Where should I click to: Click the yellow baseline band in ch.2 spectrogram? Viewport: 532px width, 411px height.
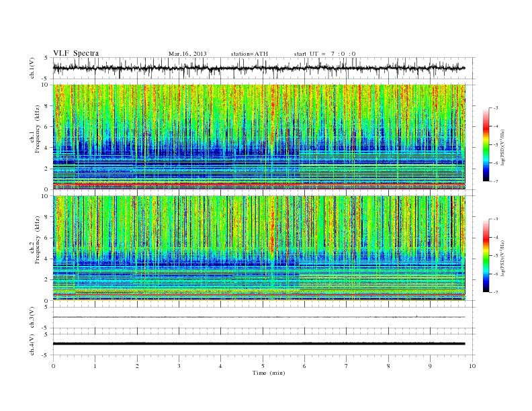259,300
